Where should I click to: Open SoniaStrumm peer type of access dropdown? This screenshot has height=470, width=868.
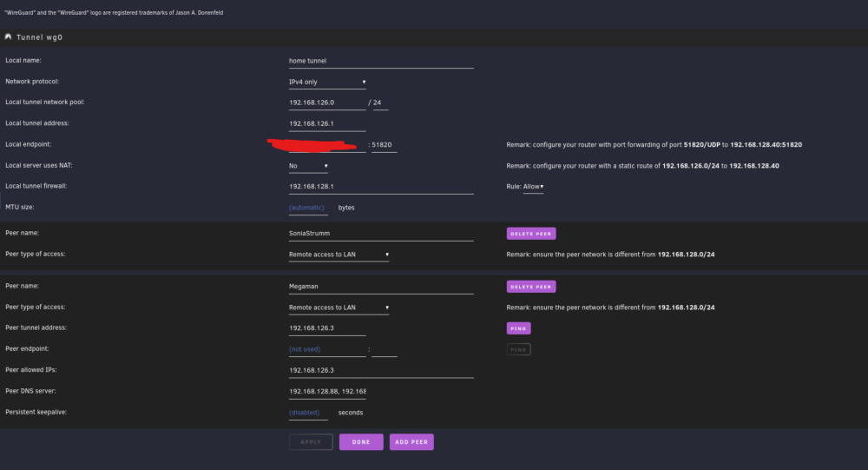(339, 255)
